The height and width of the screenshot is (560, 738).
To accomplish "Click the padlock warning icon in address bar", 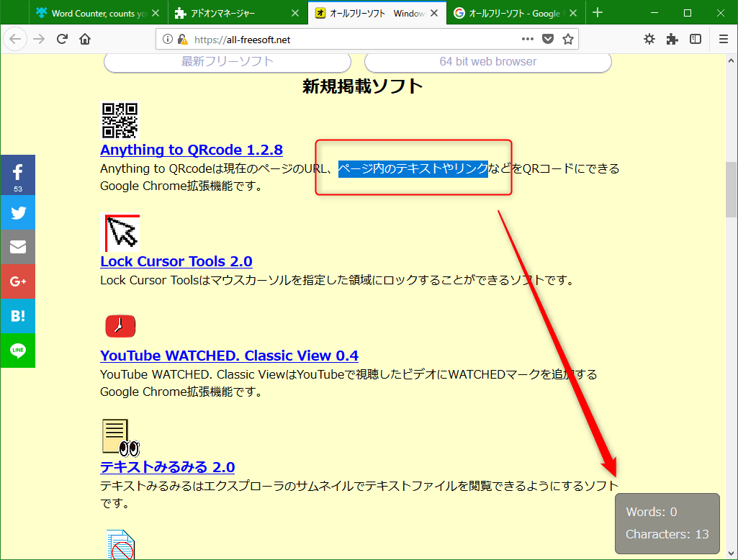I will point(183,39).
